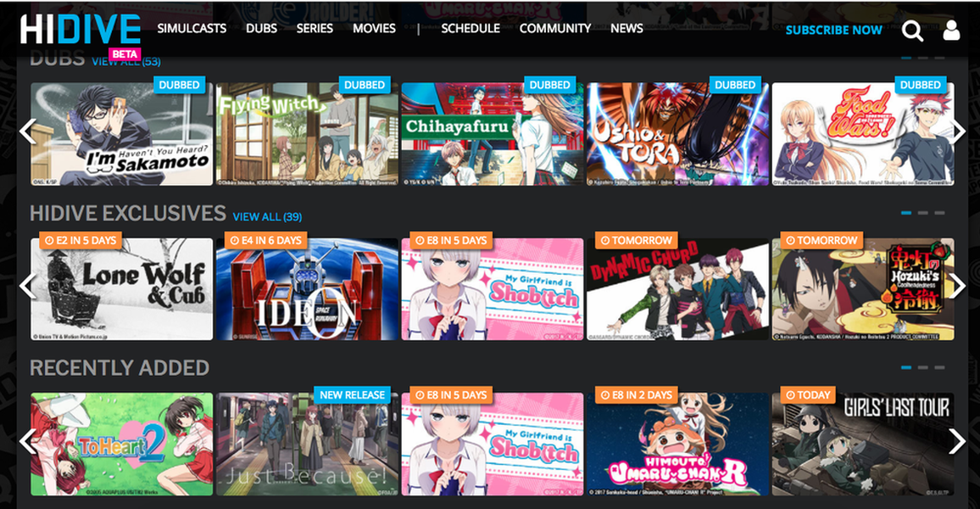Advance Dubs carousel with right arrow
This screenshot has height=509, width=980.
(x=959, y=131)
